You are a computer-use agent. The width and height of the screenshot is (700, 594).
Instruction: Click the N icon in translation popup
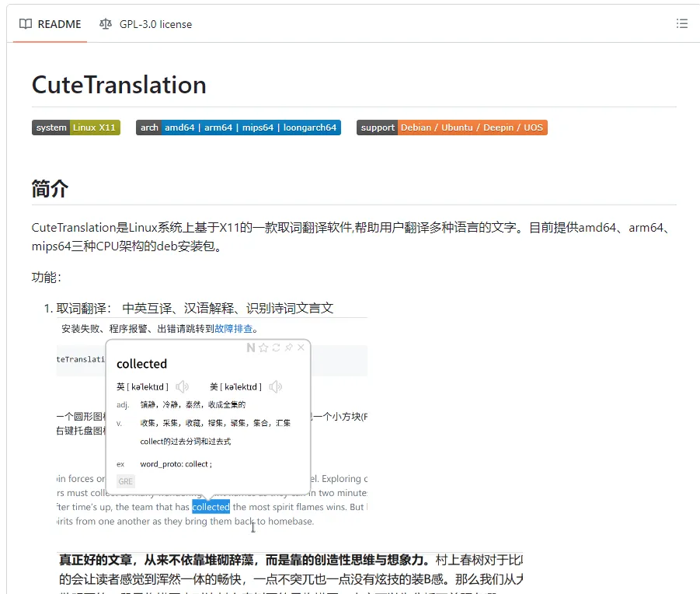coord(251,348)
